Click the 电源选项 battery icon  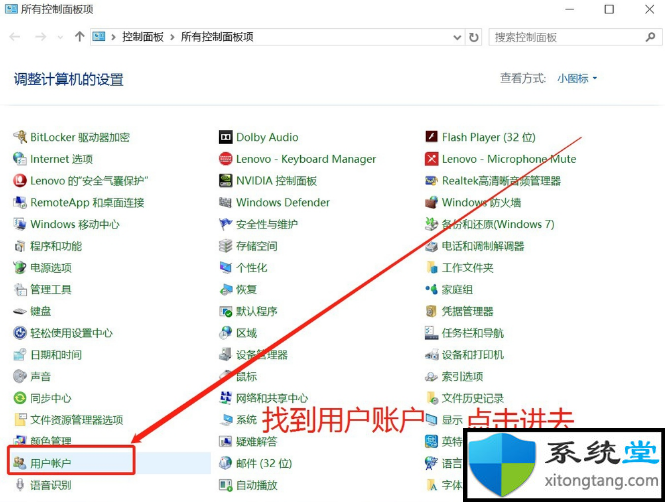pos(20,268)
